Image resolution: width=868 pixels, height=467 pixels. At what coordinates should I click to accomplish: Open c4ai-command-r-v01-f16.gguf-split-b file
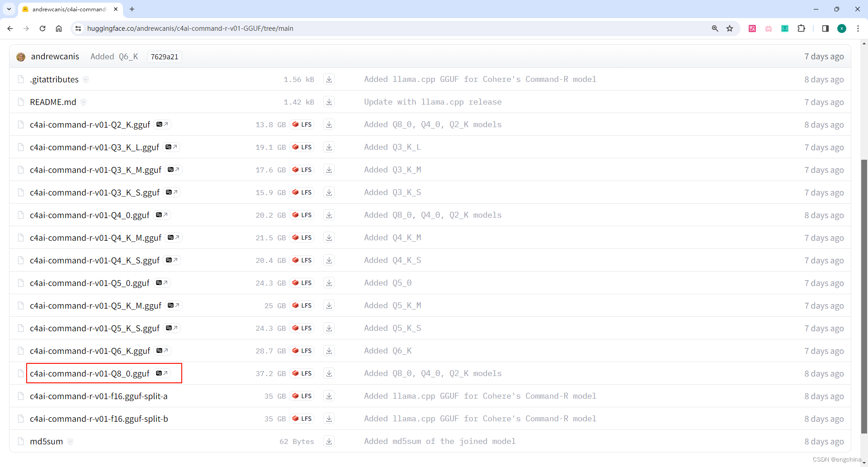pos(99,419)
